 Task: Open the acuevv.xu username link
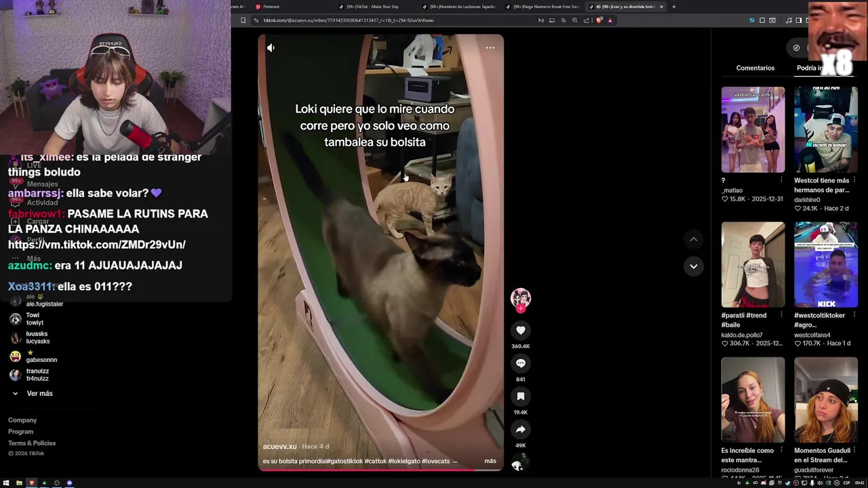click(x=279, y=447)
